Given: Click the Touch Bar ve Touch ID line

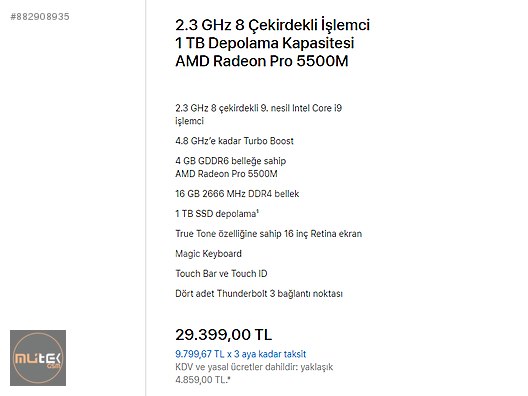Looking at the screenshot, I should point(221,273).
